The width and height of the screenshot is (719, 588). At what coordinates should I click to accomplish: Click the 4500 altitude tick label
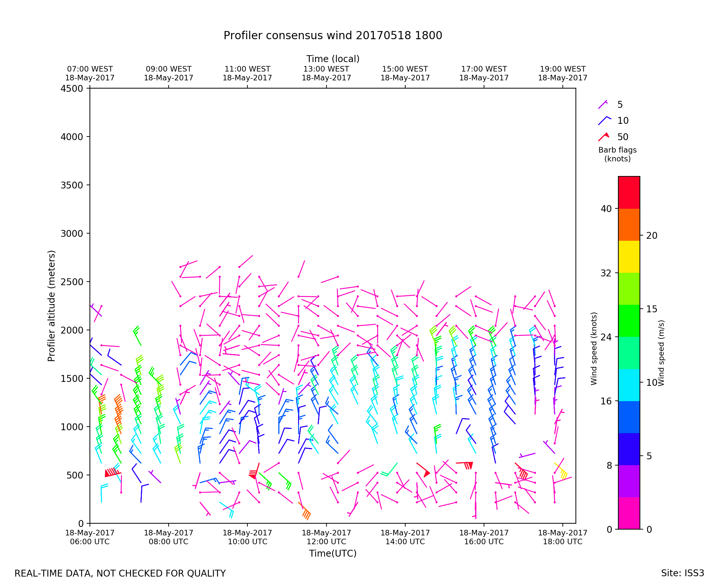point(72,89)
